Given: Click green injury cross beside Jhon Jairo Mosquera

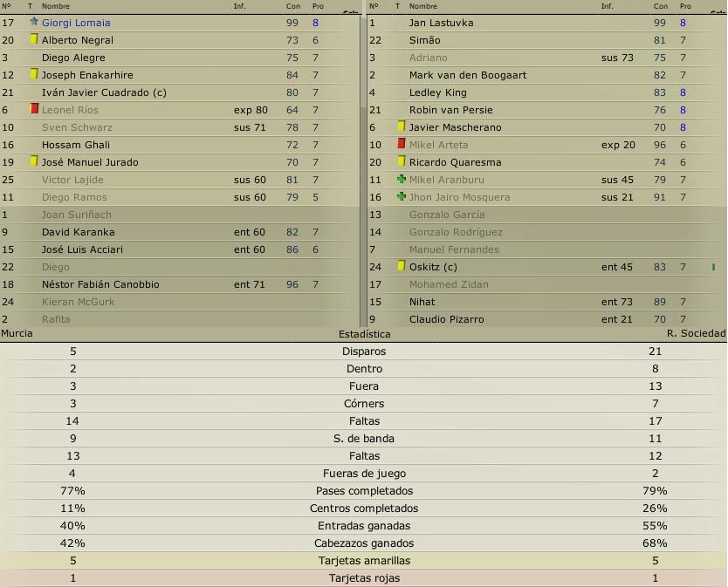Looking at the screenshot, I should click(402, 196).
